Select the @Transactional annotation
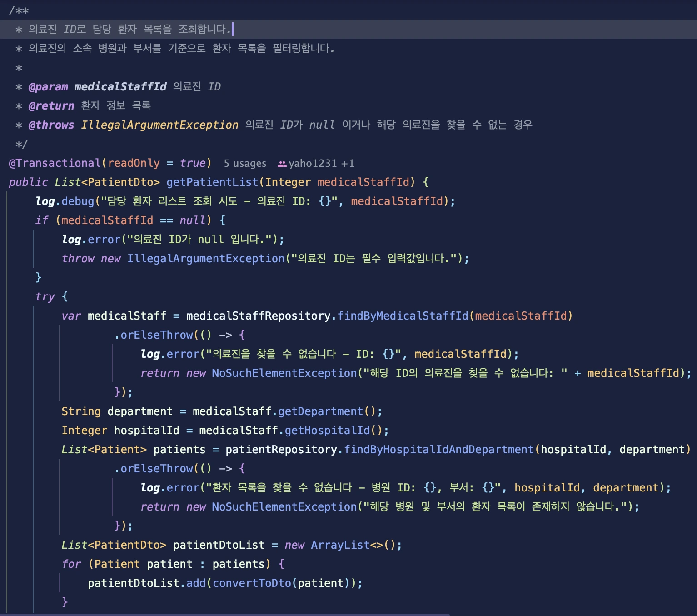The width and height of the screenshot is (697, 616). [x=55, y=163]
